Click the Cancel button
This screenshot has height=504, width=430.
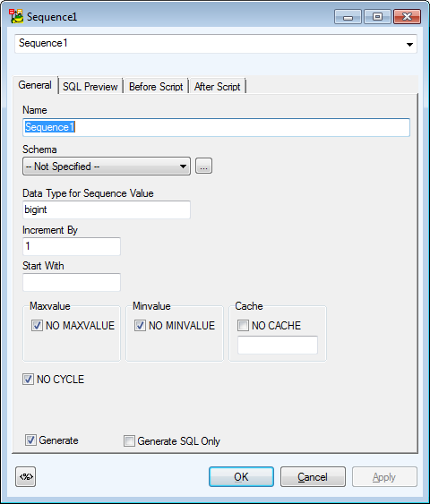313,476
